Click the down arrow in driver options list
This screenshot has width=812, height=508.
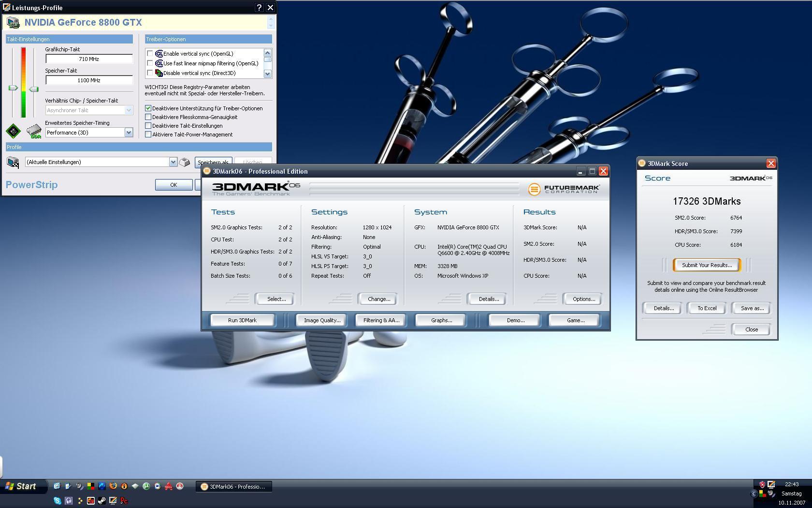click(x=268, y=74)
